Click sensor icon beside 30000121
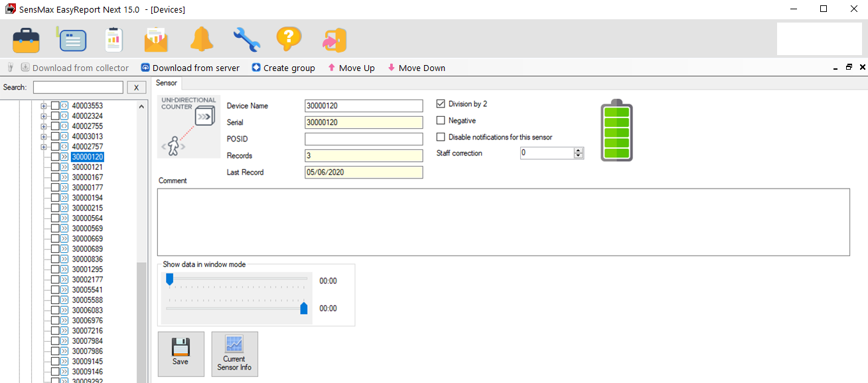868x383 pixels. [64, 167]
